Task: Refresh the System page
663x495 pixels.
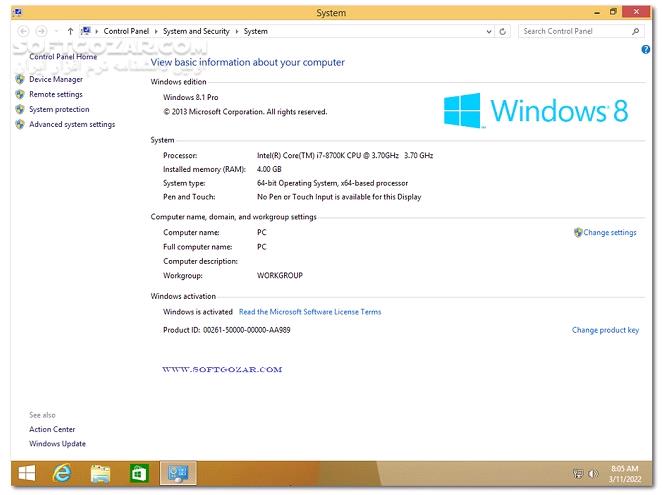Action: [502, 31]
